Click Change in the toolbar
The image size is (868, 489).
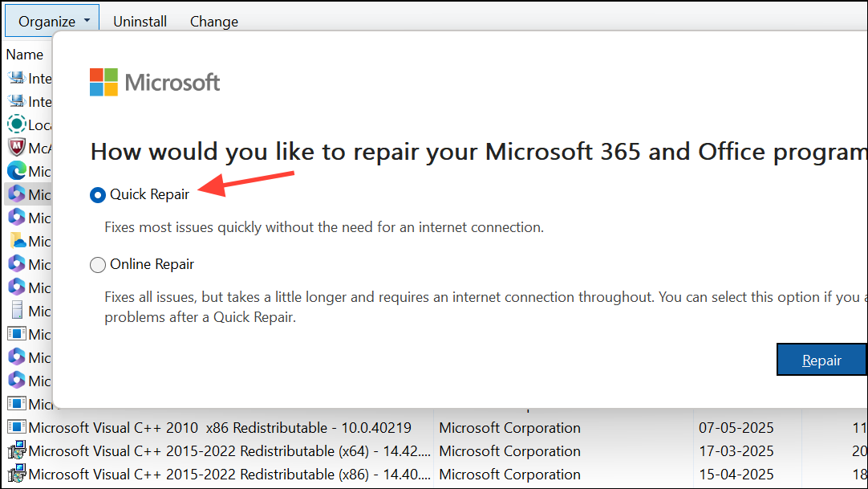214,22
